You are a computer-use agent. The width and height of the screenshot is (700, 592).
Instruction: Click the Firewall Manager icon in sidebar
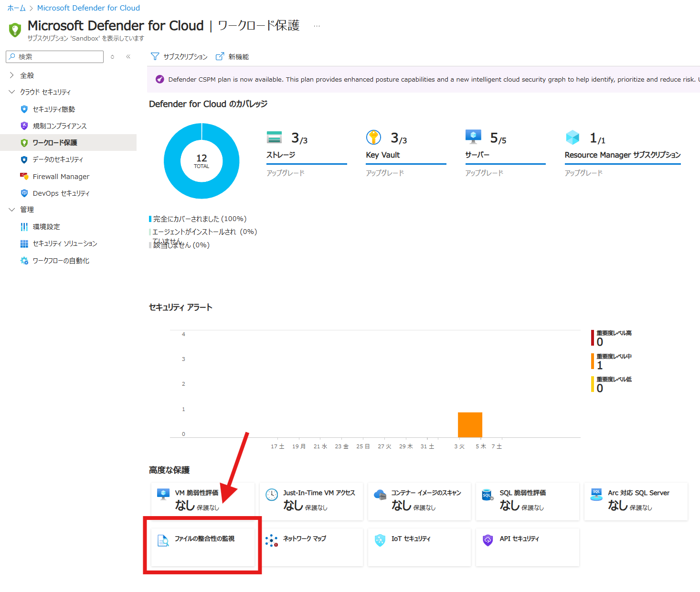24,176
